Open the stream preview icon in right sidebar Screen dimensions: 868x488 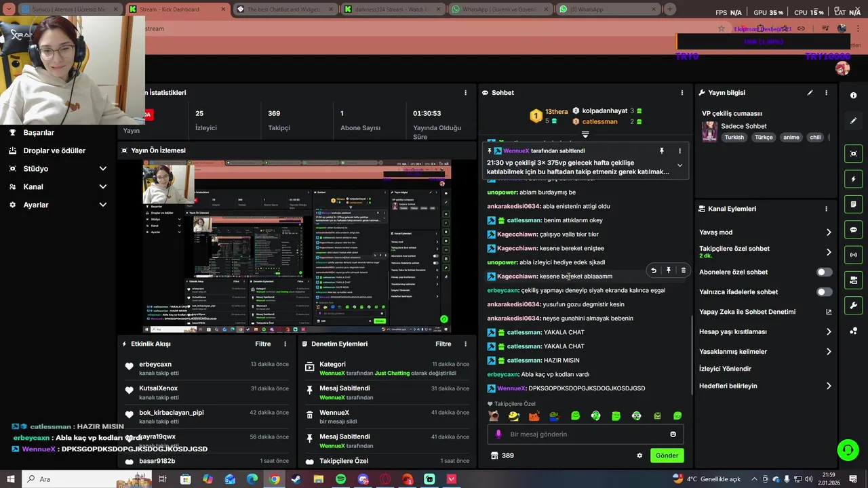[x=853, y=154]
